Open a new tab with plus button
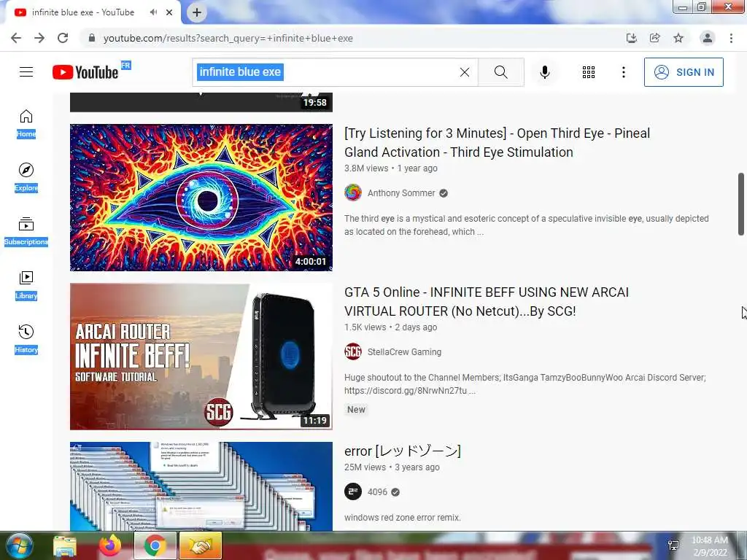 (x=197, y=12)
